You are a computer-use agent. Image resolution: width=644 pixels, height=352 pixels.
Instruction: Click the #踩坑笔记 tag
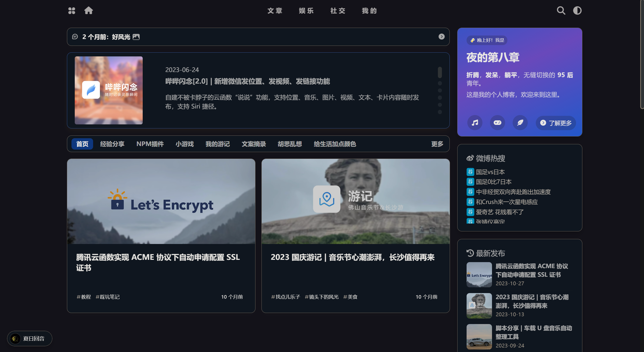(x=108, y=297)
